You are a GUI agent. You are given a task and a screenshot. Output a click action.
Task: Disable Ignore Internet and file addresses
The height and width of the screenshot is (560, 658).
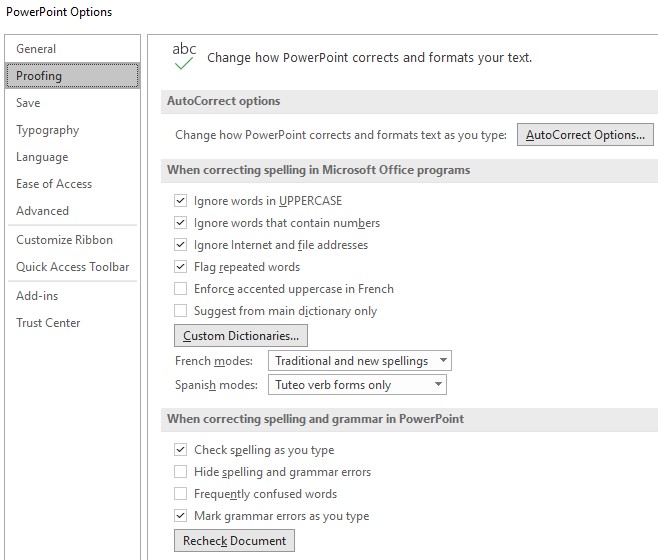coord(180,245)
